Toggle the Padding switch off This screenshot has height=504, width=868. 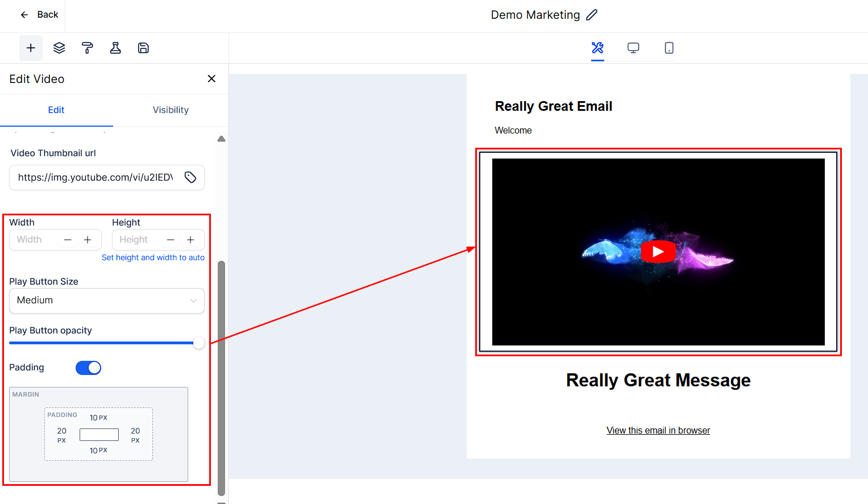pos(89,368)
